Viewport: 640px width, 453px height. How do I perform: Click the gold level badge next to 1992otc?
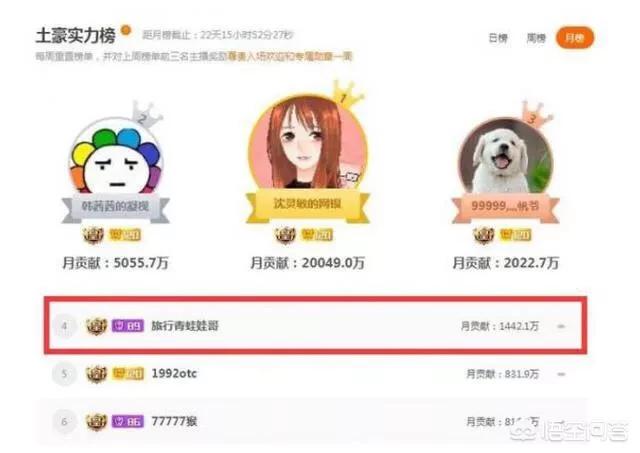point(128,373)
